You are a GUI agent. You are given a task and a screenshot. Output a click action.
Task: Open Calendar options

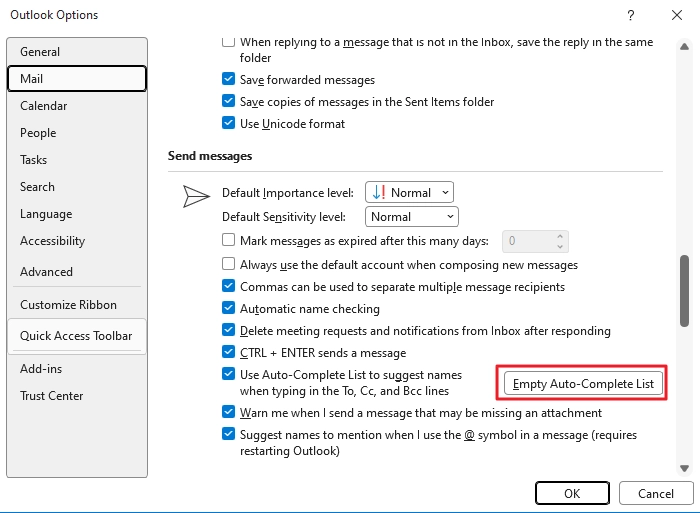pos(77,106)
